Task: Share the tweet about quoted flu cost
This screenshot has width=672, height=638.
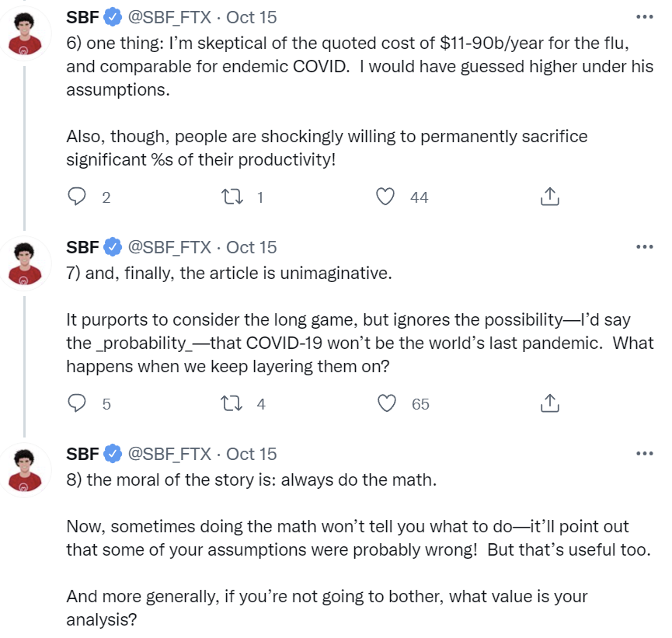Action: pyautogui.click(x=549, y=197)
